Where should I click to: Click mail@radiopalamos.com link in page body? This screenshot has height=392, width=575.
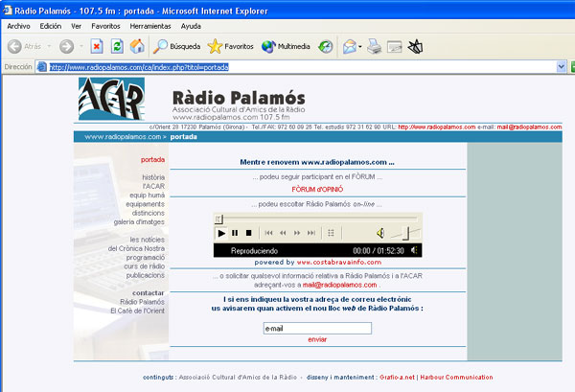339,285
